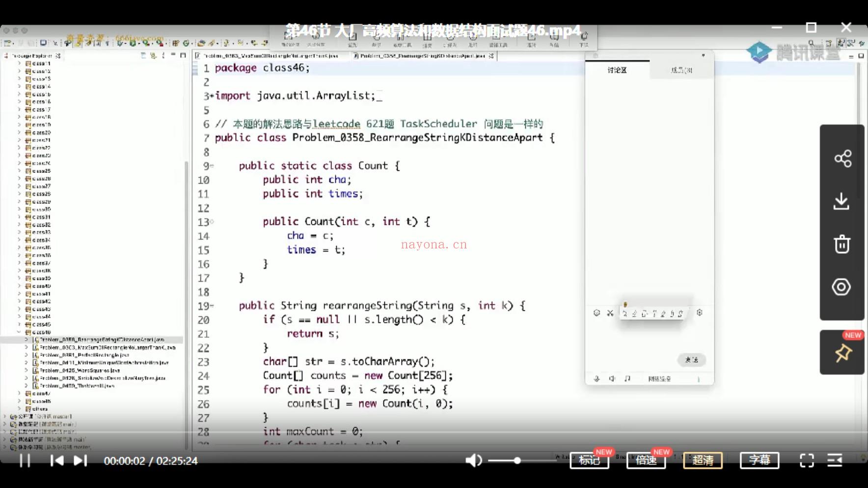
Task: Maximize the Package Explorer view
Action: click(183, 55)
